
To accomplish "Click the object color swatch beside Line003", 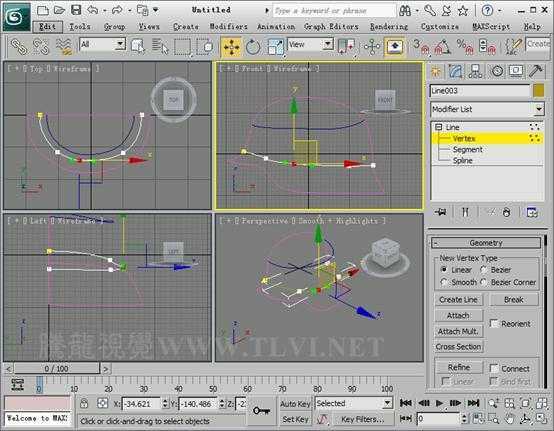I will [538, 91].
